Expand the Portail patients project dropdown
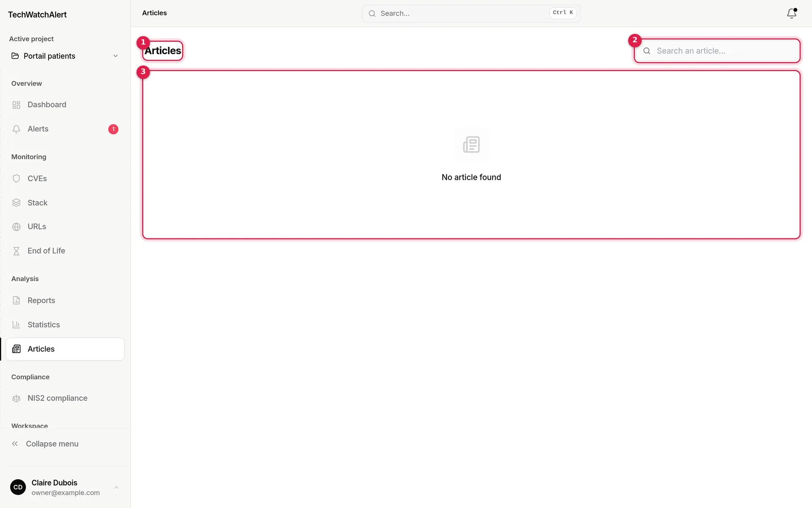The image size is (812, 508). [65, 56]
